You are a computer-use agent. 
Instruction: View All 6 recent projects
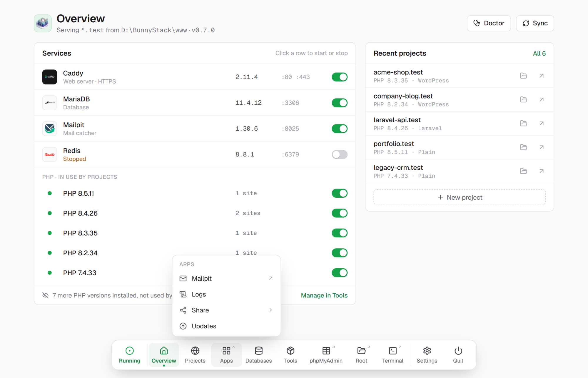(x=539, y=54)
